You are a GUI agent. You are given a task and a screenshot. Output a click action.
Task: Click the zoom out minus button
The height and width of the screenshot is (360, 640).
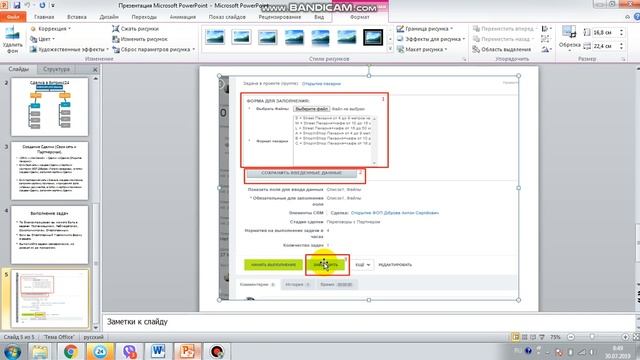[x=571, y=337]
